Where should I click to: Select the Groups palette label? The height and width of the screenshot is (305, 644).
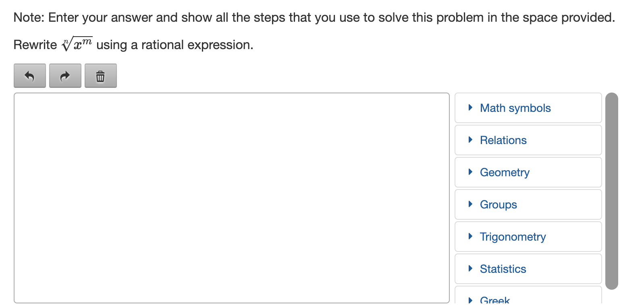(x=498, y=205)
